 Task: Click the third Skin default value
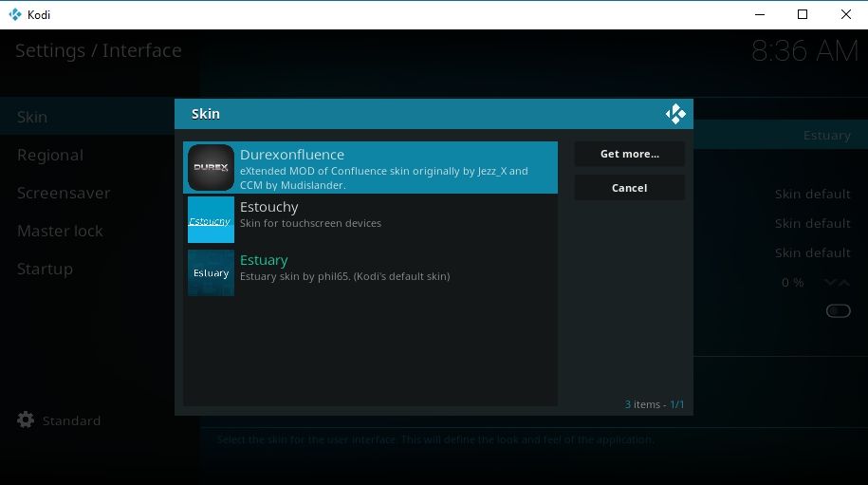pyautogui.click(x=812, y=253)
